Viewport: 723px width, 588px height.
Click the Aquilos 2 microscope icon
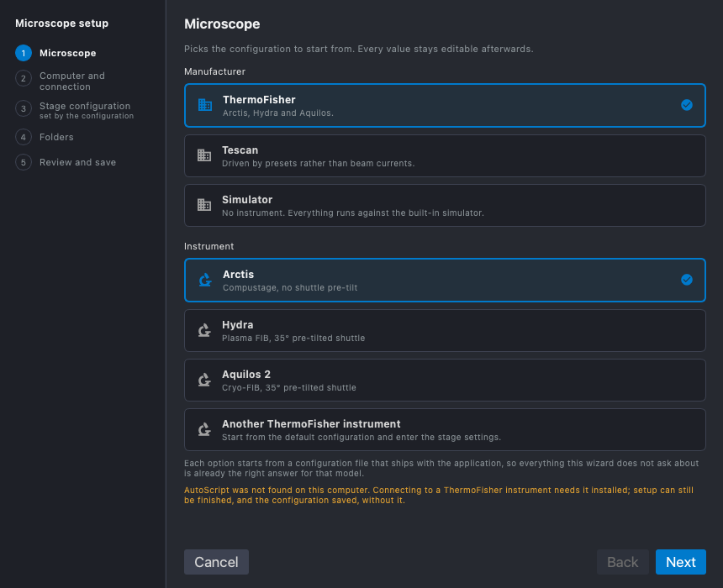pyautogui.click(x=204, y=380)
